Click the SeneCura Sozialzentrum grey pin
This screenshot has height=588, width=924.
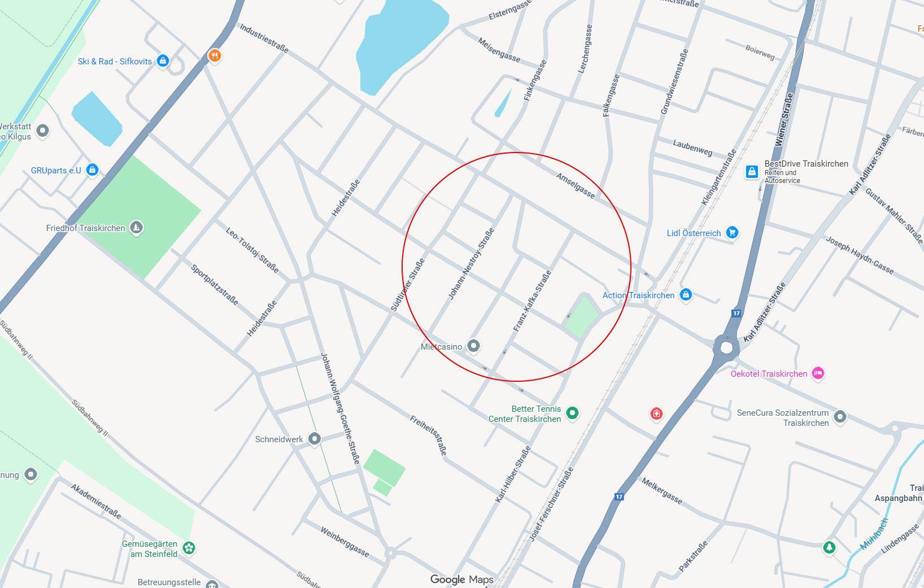pos(840,417)
